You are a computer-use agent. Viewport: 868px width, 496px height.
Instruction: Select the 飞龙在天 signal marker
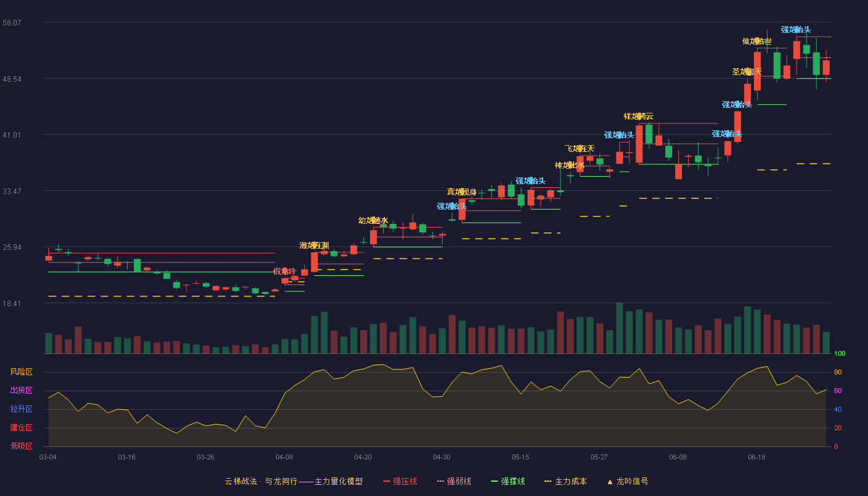coord(579,149)
